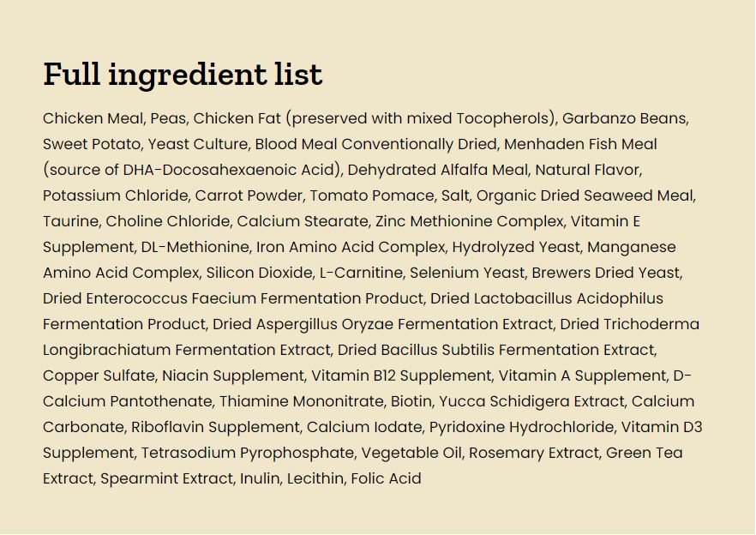
Task: Click 'Silicon Dioxide' in the list
Action: [260, 273]
